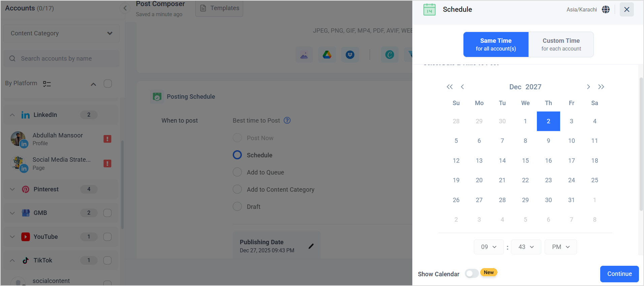Screen dimensions: 644x286
Task: Open Dropbox upload icon
Action: [x=350, y=55]
